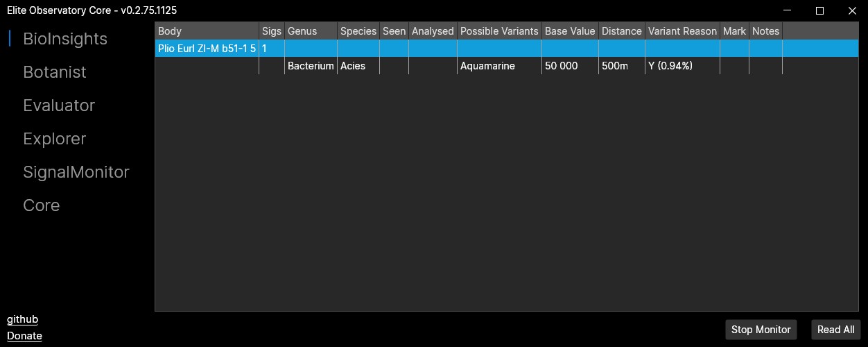Minimize the Elite Observatory Core window
The width and height of the screenshot is (868, 347).
tap(788, 10)
